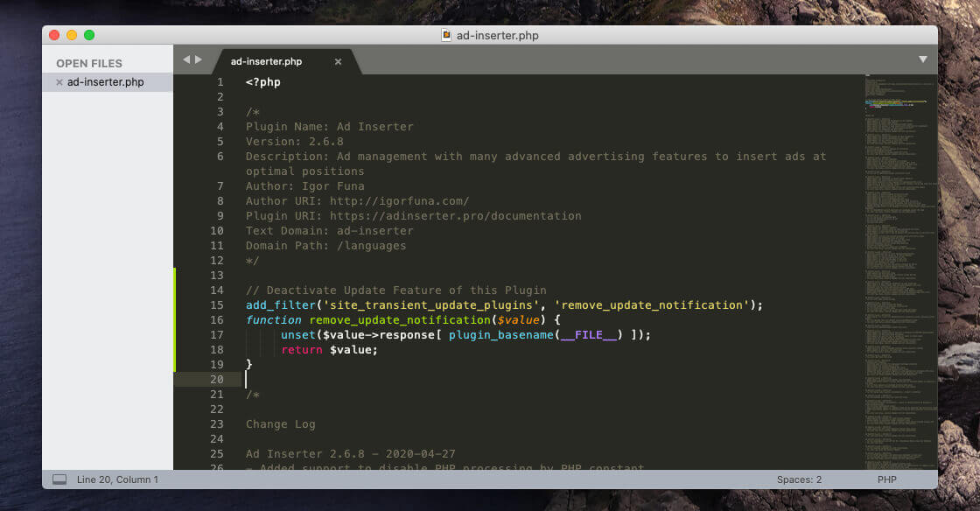The height and width of the screenshot is (511, 980).
Task: Open the tab list dropdown arrow
Action: click(x=922, y=59)
